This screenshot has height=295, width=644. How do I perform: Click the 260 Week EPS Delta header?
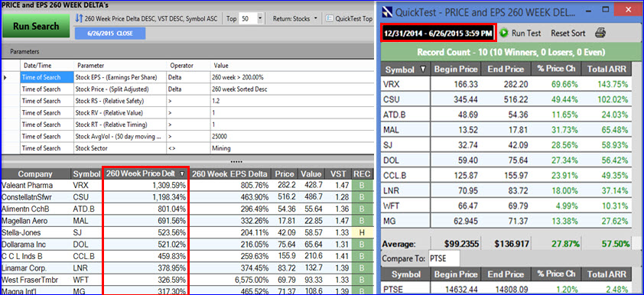[x=229, y=173]
